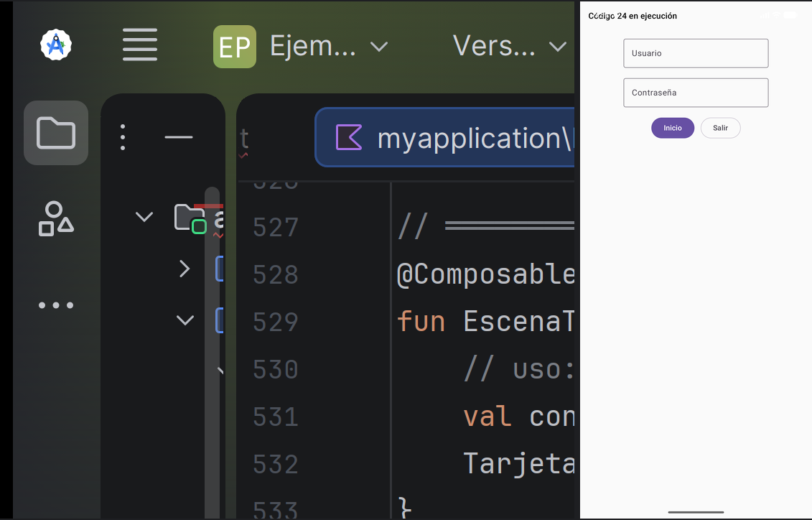The width and height of the screenshot is (812, 520).
Task: Click the Tarjeta call on line 532
Action: [x=519, y=464]
